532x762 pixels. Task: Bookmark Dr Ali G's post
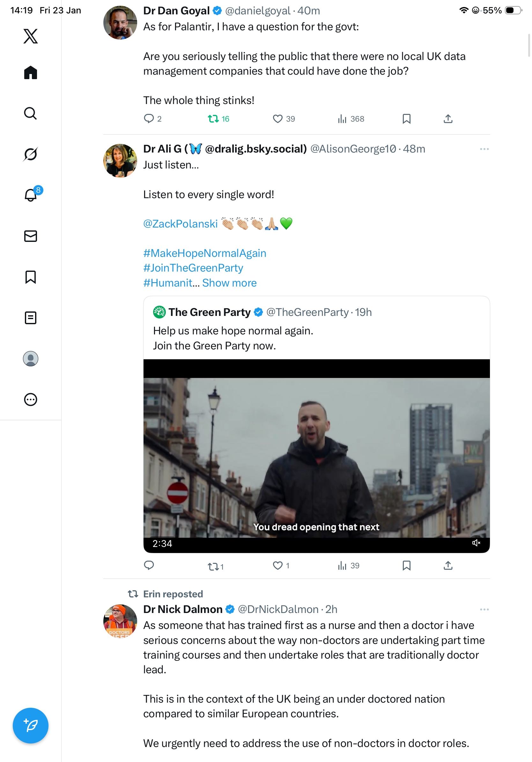pos(406,565)
